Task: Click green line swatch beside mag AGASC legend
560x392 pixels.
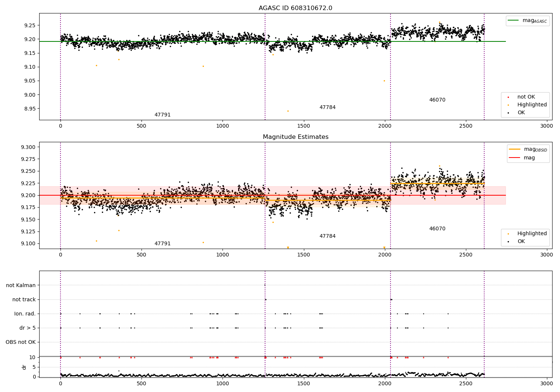Action: point(513,21)
